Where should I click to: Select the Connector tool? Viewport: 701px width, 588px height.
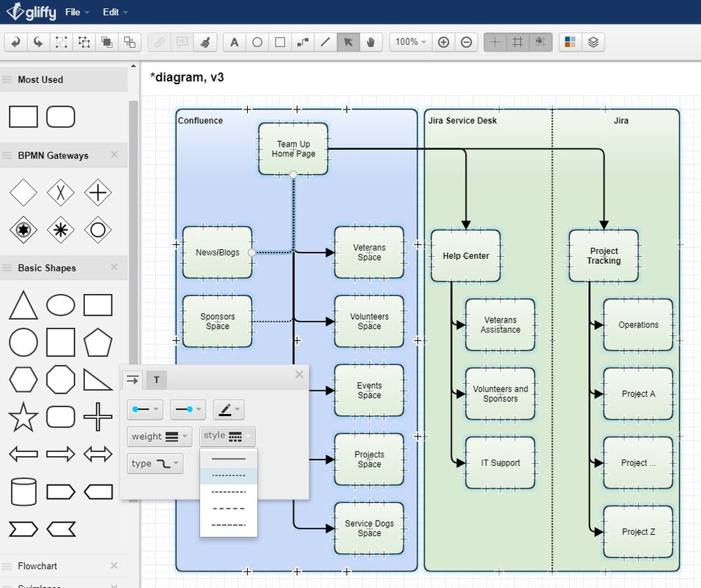pyautogui.click(x=302, y=42)
